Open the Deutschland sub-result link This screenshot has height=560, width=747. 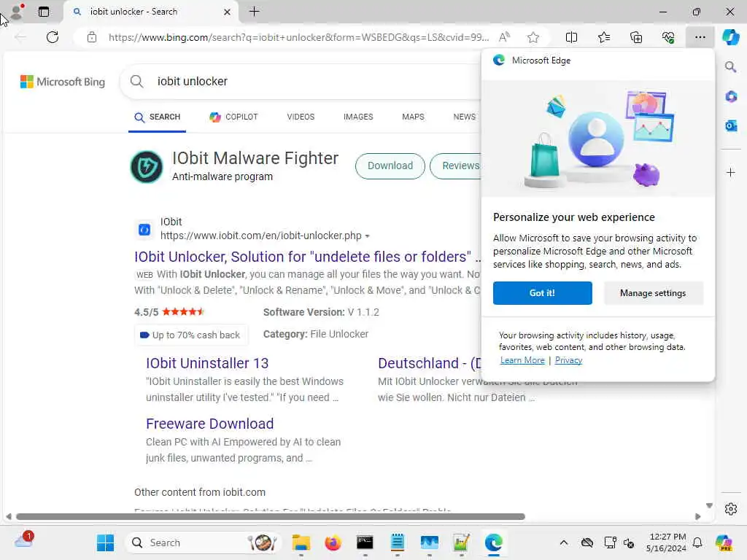pyautogui.click(x=429, y=364)
